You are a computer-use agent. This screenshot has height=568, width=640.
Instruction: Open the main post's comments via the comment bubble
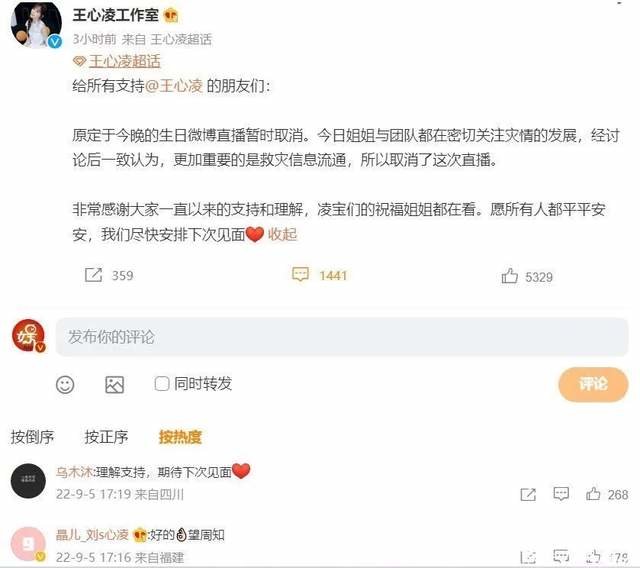(300, 274)
